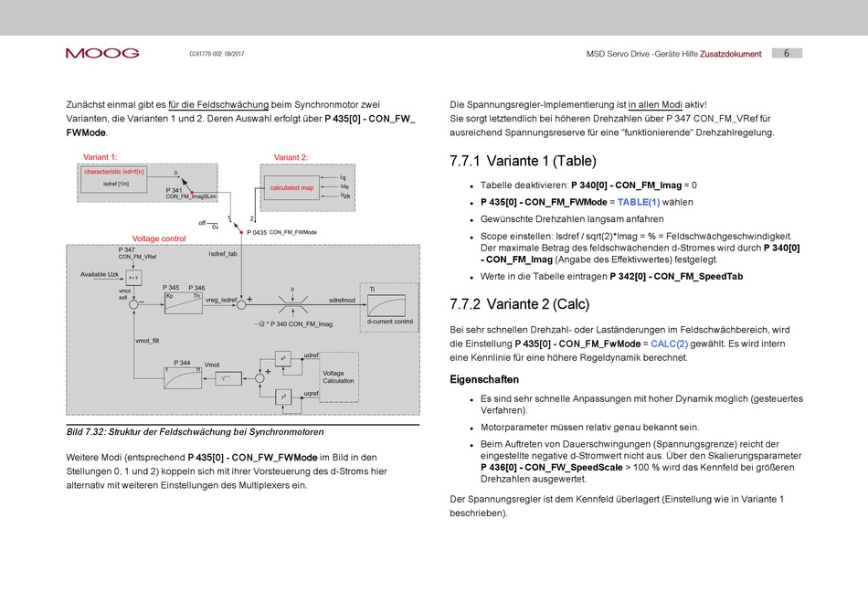
Task: Open the blue TABLE(1) link
Action: pos(639,202)
